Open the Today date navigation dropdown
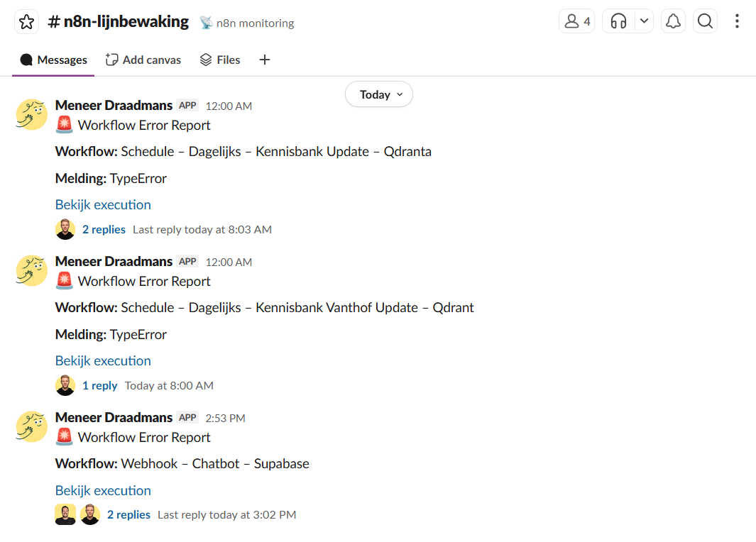Image resolution: width=756 pixels, height=542 pixels. [378, 94]
